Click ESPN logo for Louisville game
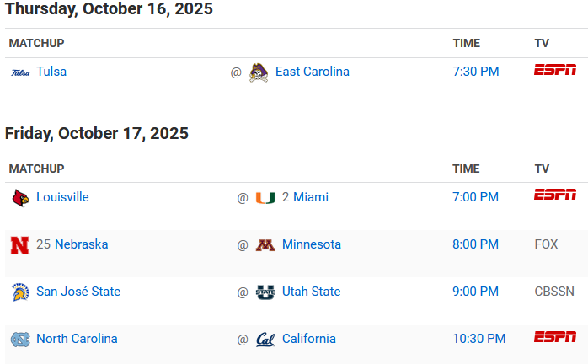Viewport: 588px width, 364px height. [555, 195]
